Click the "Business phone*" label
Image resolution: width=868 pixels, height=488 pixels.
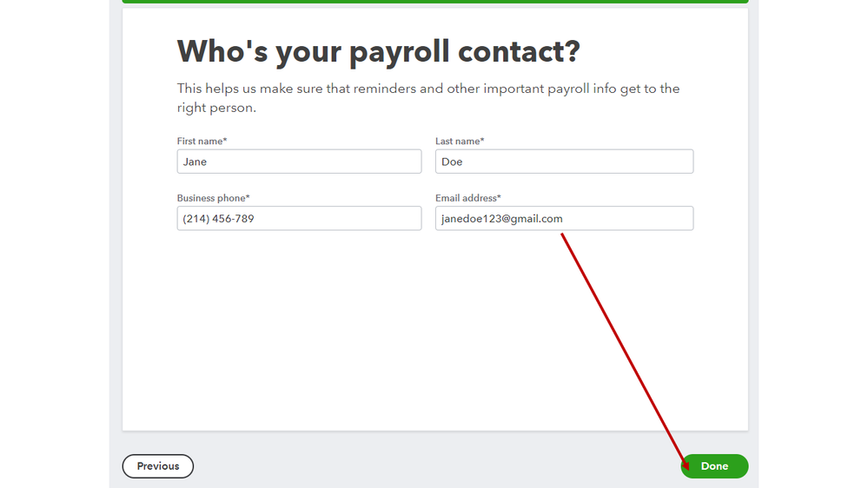click(x=213, y=198)
